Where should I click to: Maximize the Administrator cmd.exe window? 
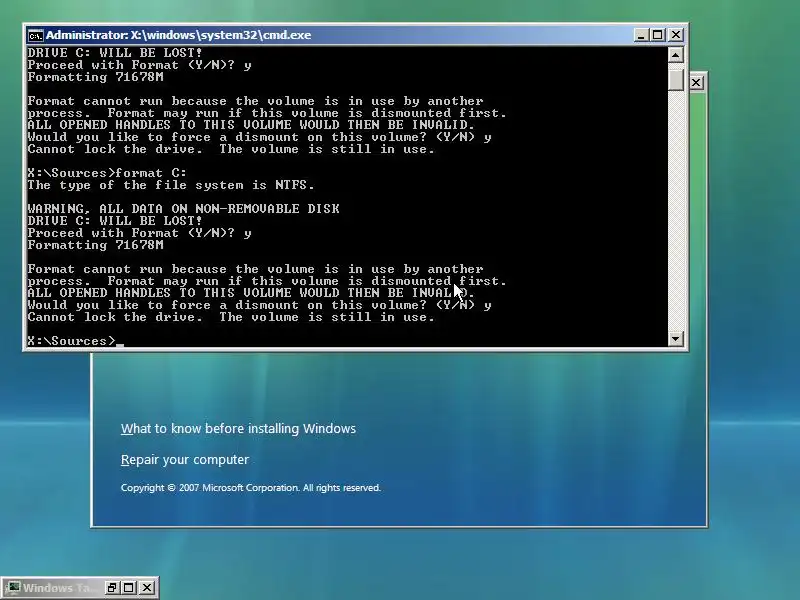658,35
